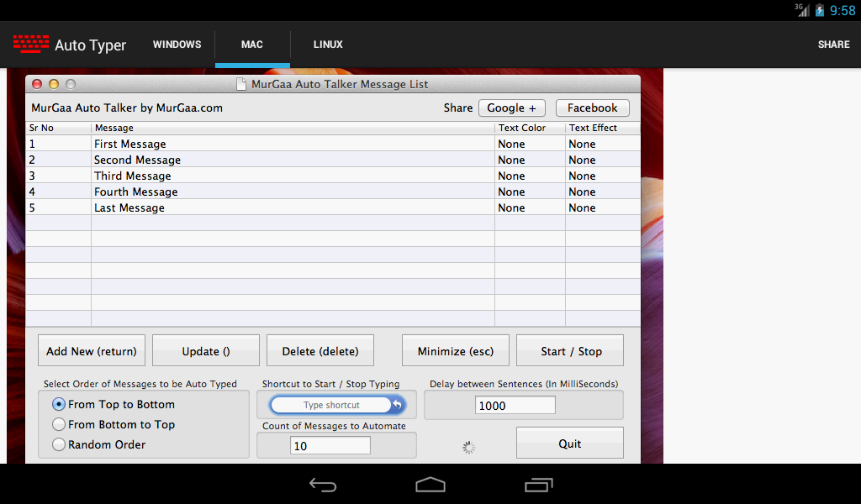Share via the Google + button
The image size is (861, 504).
pyautogui.click(x=512, y=108)
